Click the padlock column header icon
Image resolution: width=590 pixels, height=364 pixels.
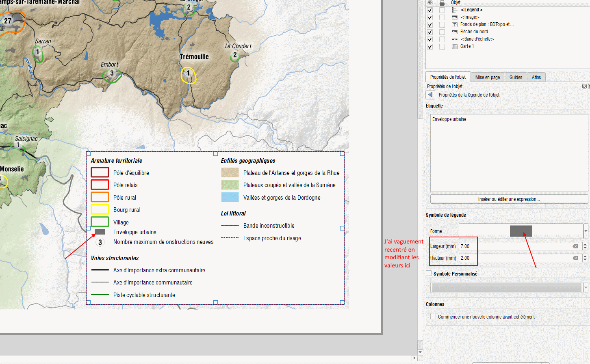442,2
